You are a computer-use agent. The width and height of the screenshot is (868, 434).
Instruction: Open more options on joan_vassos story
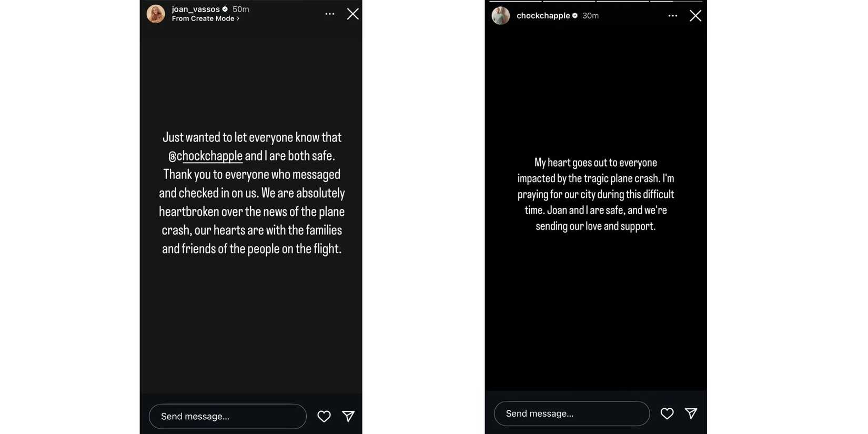[x=330, y=14]
